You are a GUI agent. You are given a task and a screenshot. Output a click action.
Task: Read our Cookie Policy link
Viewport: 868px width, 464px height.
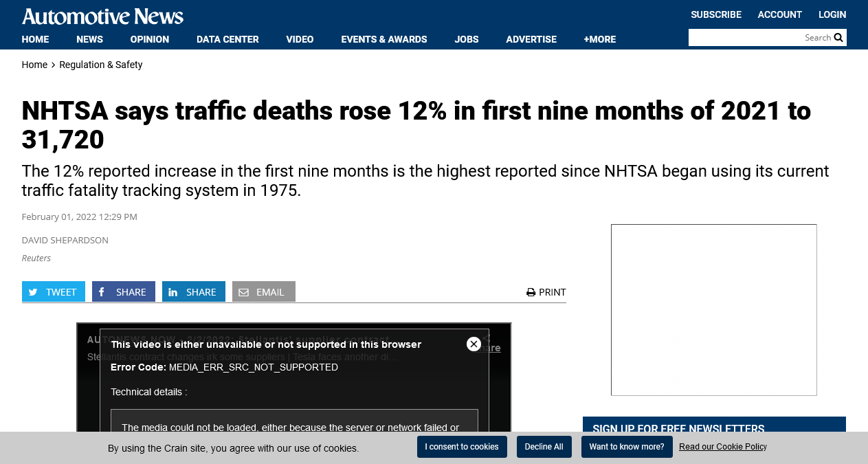point(722,447)
